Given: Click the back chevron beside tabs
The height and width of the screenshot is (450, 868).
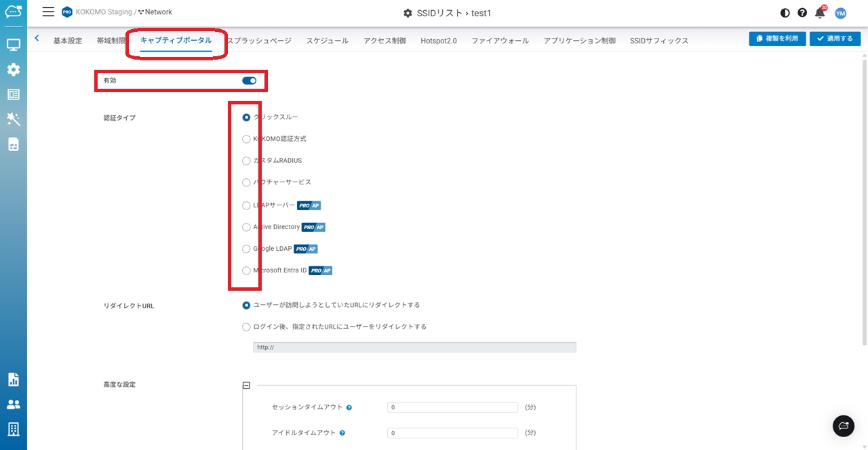Looking at the screenshot, I should pos(37,39).
